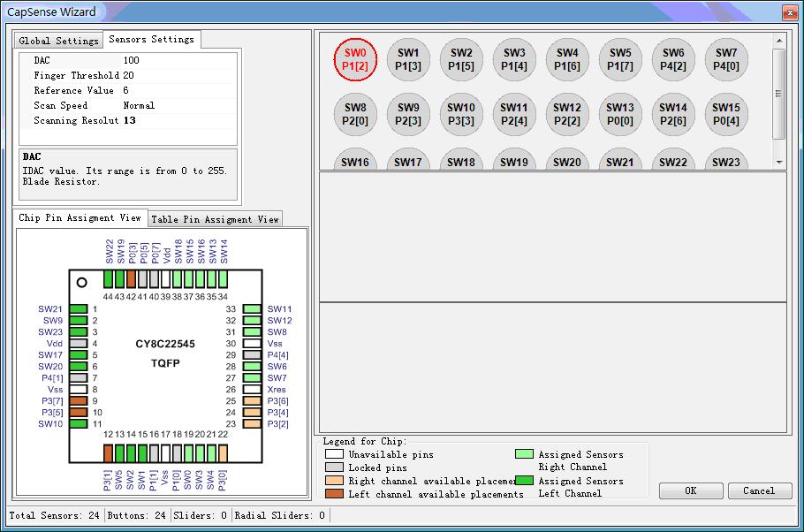
Task: Choose the SW10 P3[3] sensor circle
Action: [x=461, y=114]
